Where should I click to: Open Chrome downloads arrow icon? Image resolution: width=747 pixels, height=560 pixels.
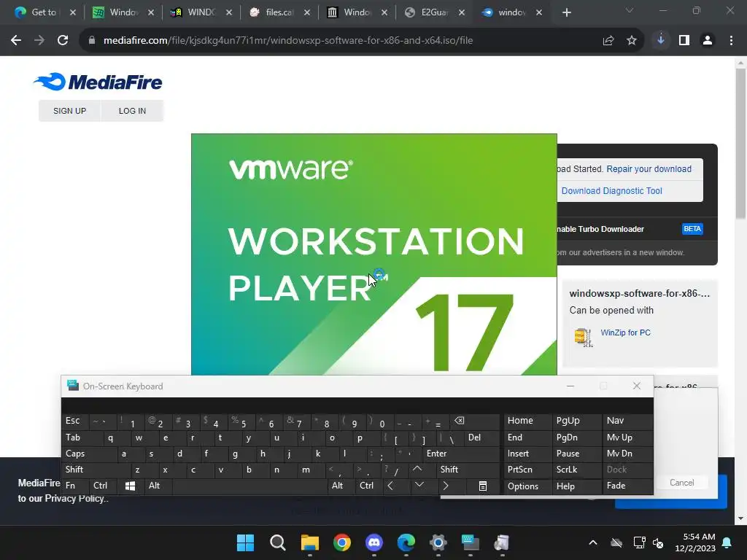click(661, 41)
